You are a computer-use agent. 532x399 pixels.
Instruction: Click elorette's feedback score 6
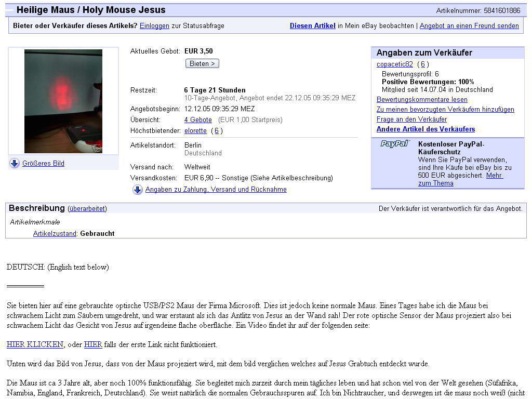click(217, 130)
